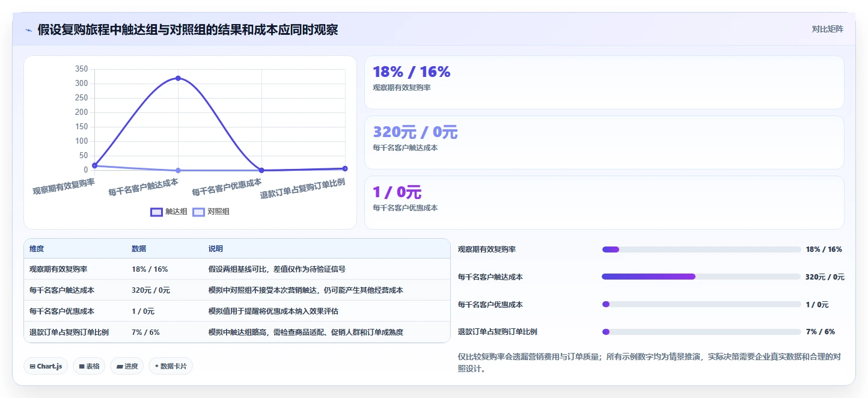Click the chart point at 退款订单占复购订单比例
Viewport: 868px width, 398px height.
point(345,168)
